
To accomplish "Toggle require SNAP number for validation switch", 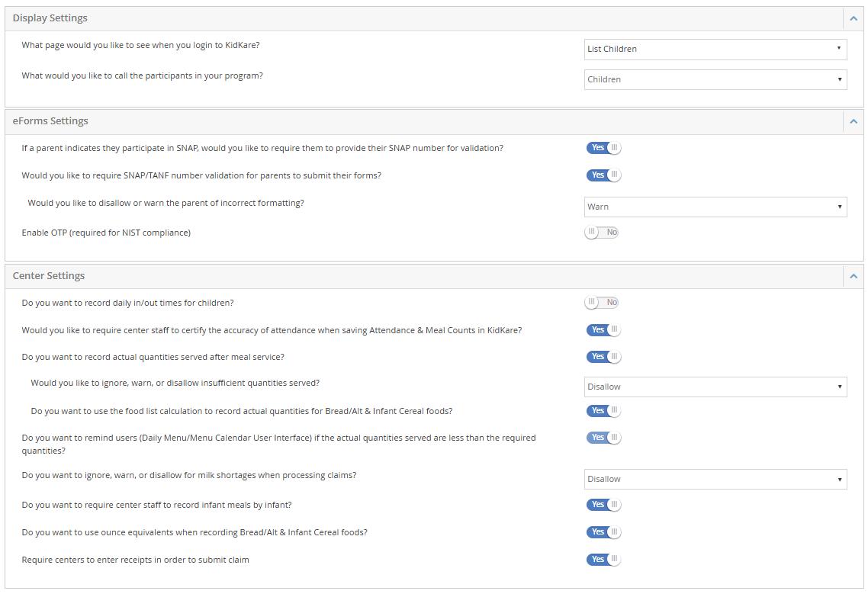I will pos(603,148).
